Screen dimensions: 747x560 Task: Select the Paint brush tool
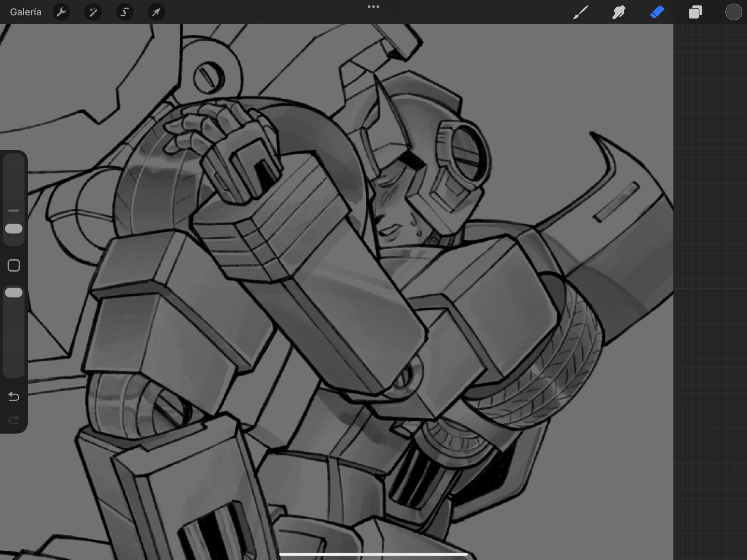coord(581,12)
